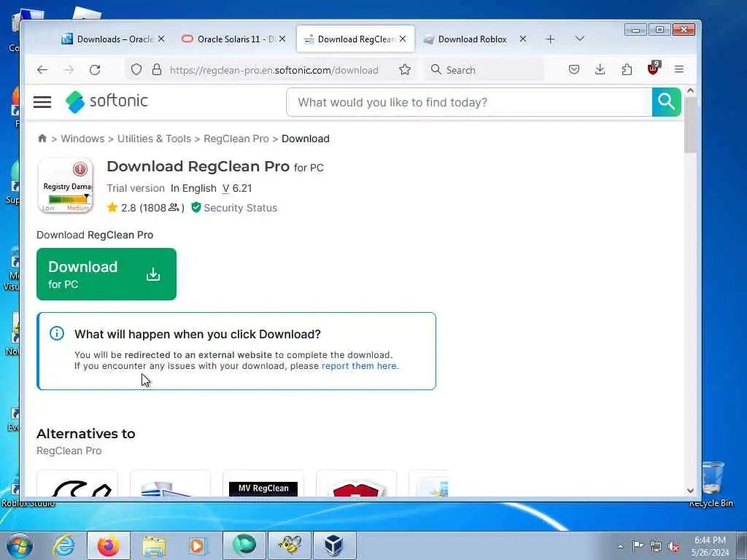Click the muted volume tray icon
747x560 pixels.
673,546
